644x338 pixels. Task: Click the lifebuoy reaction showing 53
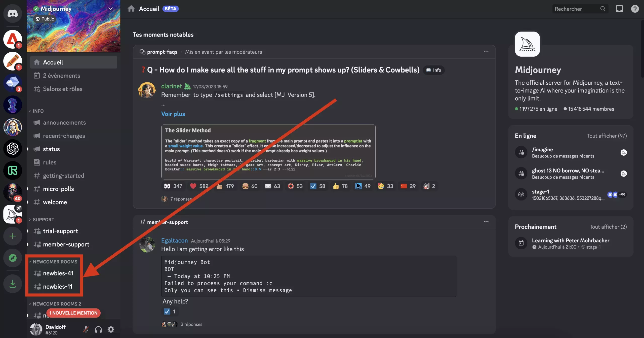pos(295,186)
